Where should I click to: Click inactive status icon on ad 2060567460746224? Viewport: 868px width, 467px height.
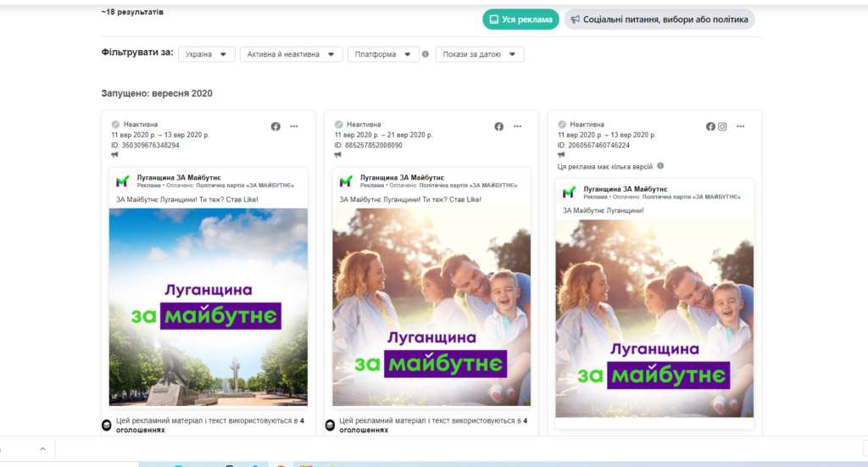(562, 125)
